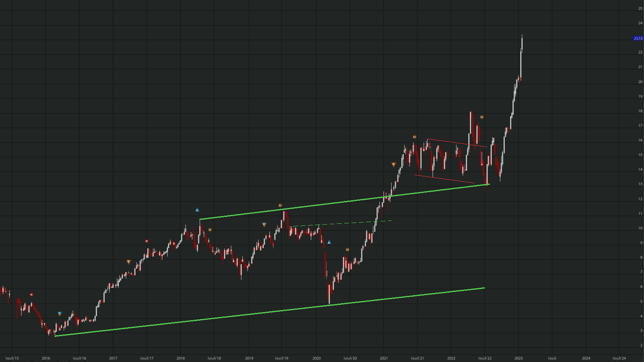Click the 2 price axis label
This screenshot has height=362, width=644.
pos(641,345)
